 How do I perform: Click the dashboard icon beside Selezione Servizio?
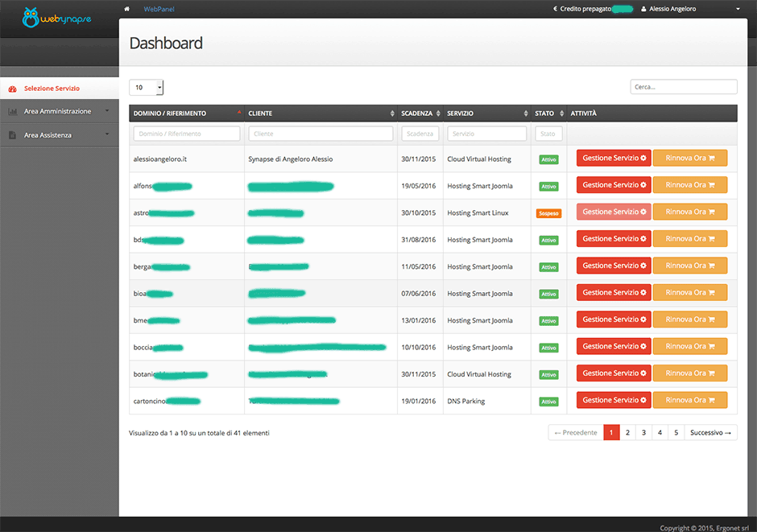coord(13,89)
